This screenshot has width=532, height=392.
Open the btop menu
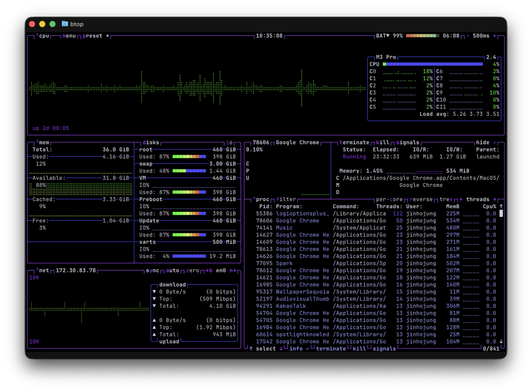pos(69,36)
